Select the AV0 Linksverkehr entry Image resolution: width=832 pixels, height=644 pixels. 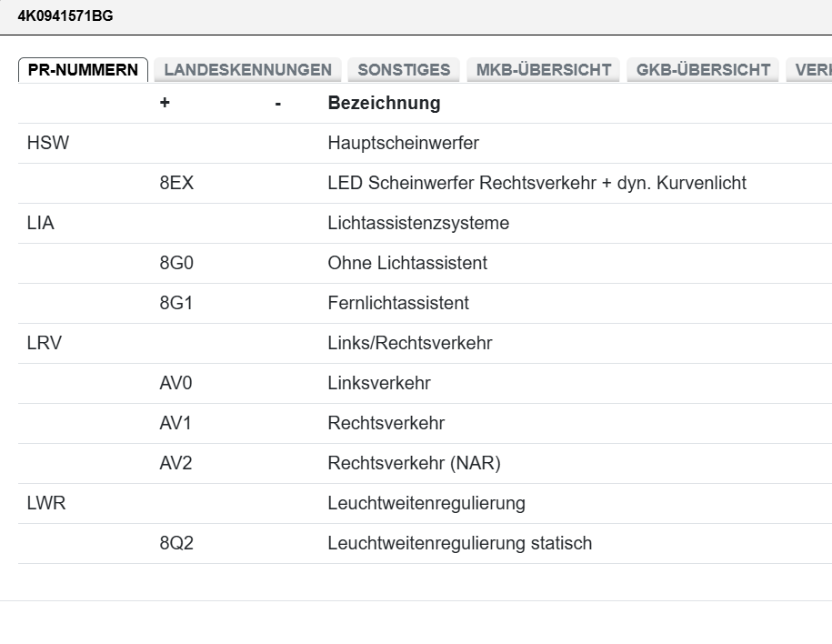[x=378, y=384]
